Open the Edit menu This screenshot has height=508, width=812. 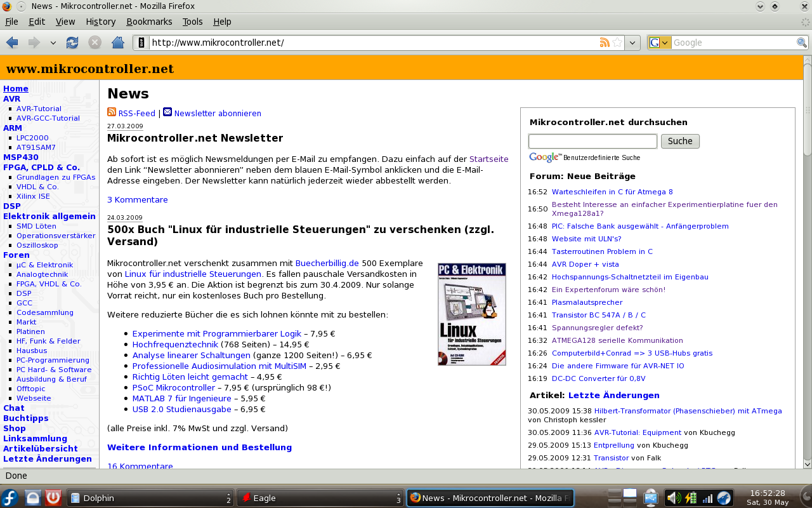(x=37, y=22)
